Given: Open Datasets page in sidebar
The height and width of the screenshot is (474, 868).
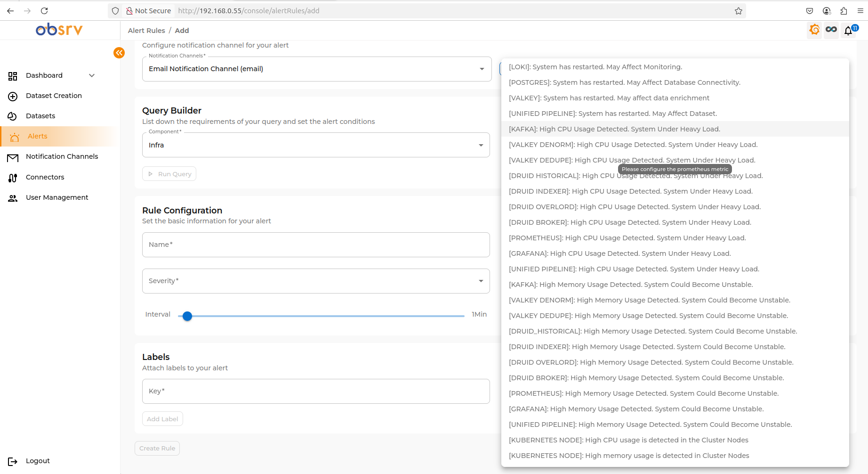Looking at the screenshot, I should [40, 116].
